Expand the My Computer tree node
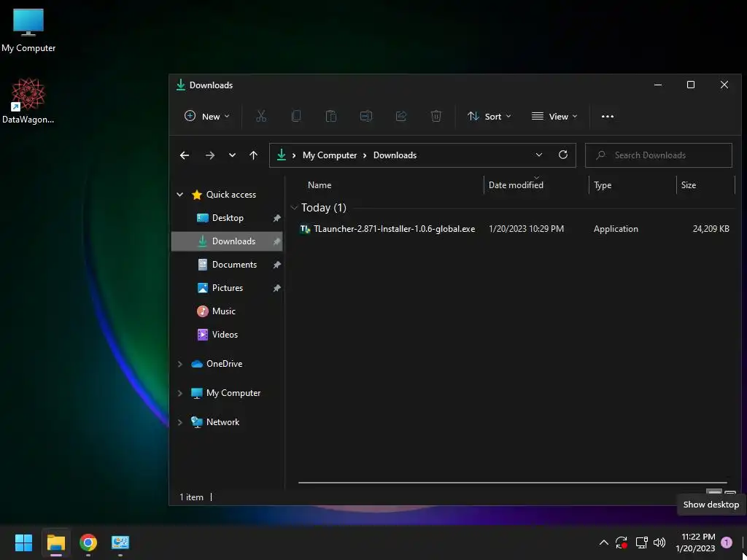Screen dimensions: 747x560 click(180, 393)
